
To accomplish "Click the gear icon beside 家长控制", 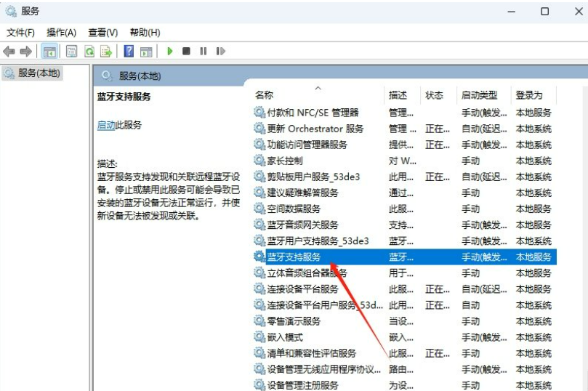I will tap(259, 160).
